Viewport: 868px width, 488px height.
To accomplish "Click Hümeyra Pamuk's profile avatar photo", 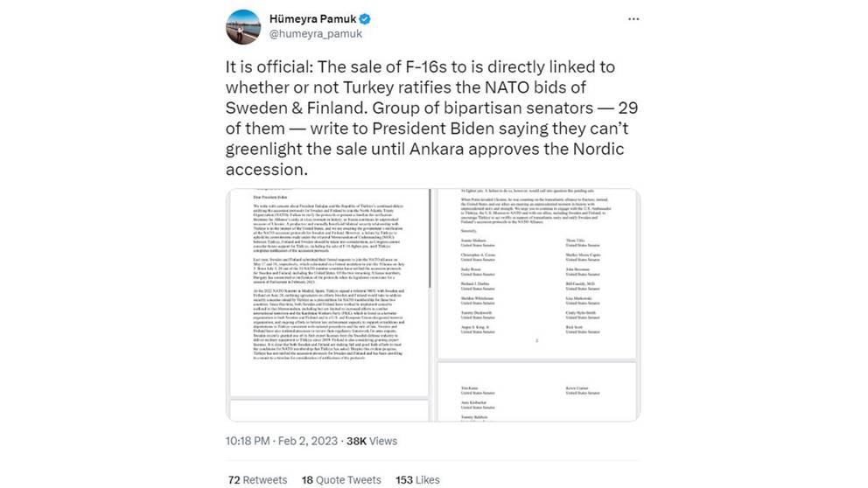I will point(243,27).
